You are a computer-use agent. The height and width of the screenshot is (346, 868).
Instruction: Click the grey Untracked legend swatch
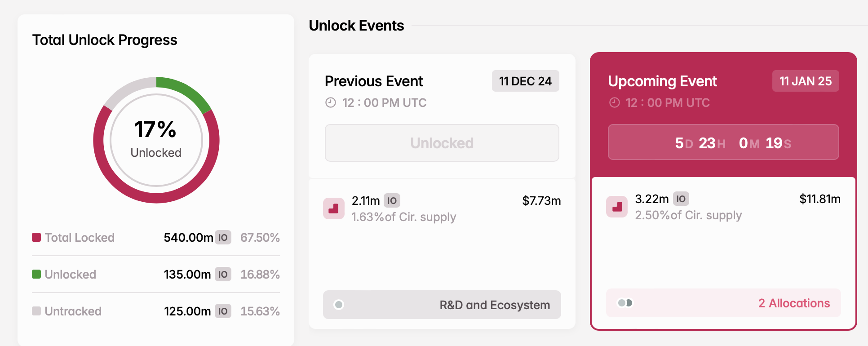coord(36,311)
